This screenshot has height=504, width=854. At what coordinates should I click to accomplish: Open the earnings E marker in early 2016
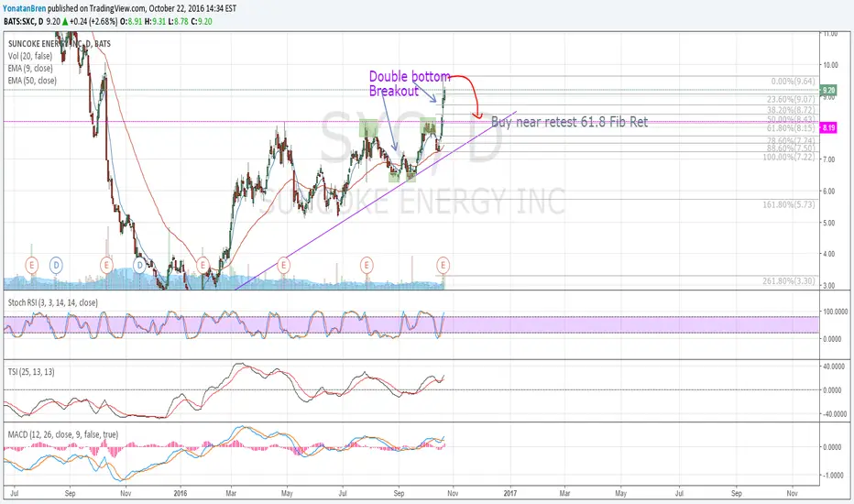pos(203,266)
